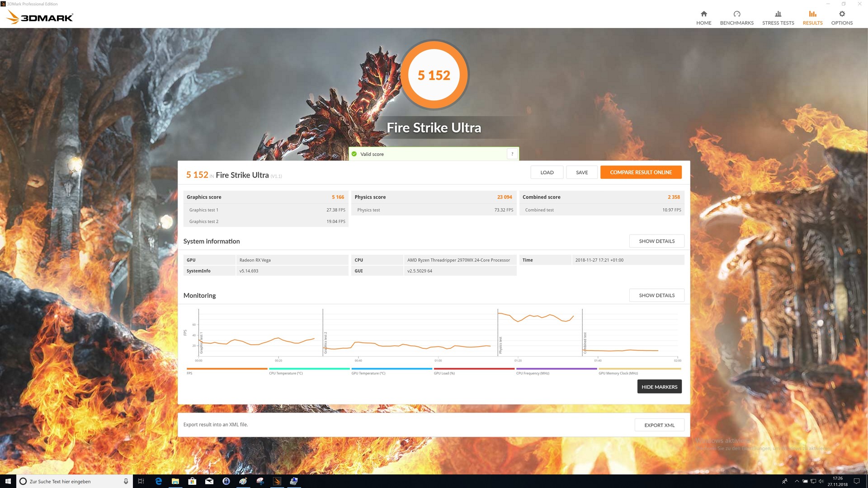The width and height of the screenshot is (868, 488).
Task: Click Compare Result Online
Action: coord(641,172)
